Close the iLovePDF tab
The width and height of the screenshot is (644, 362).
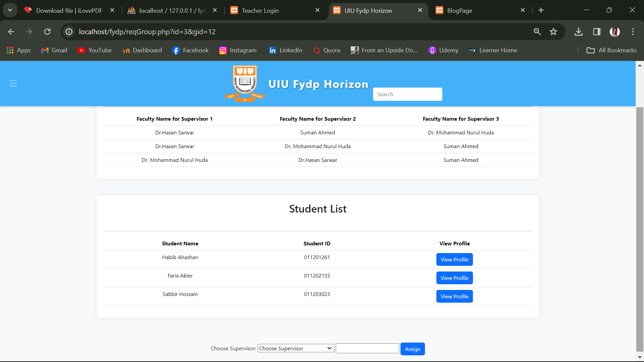112,10
